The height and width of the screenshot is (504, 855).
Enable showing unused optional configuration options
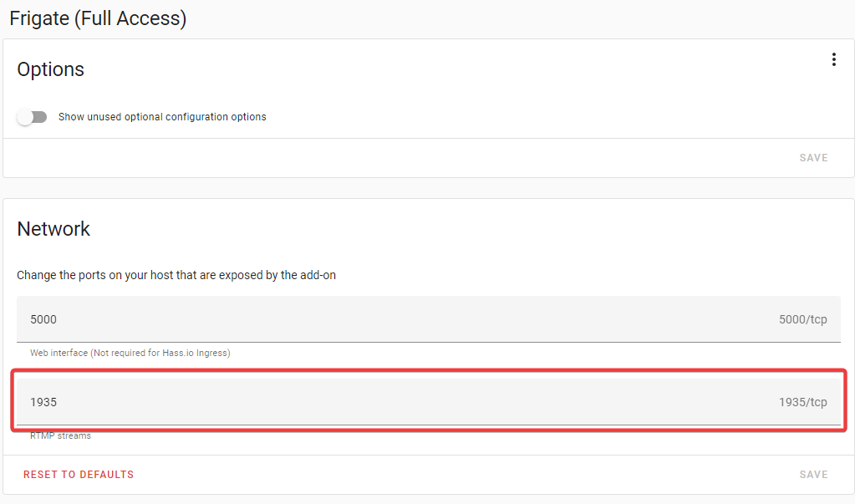pos(32,116)
